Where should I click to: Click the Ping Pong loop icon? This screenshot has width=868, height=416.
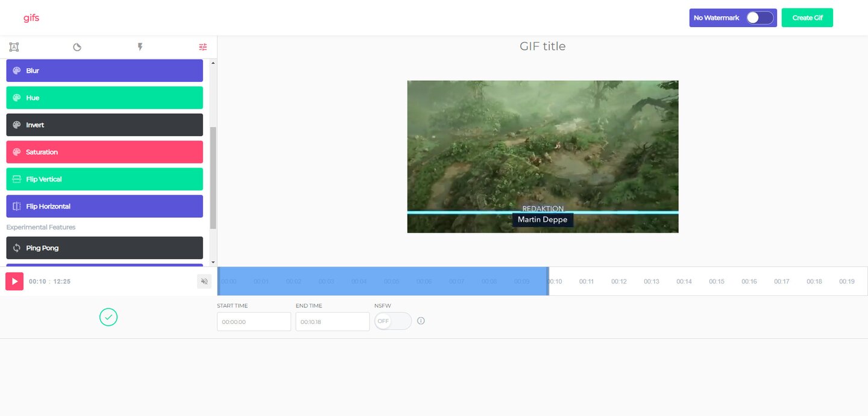(17, 248)
